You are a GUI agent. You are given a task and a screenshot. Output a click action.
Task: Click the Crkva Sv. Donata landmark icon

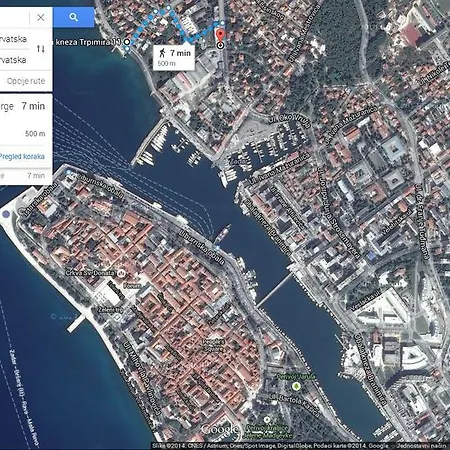[x=122, y=273]
